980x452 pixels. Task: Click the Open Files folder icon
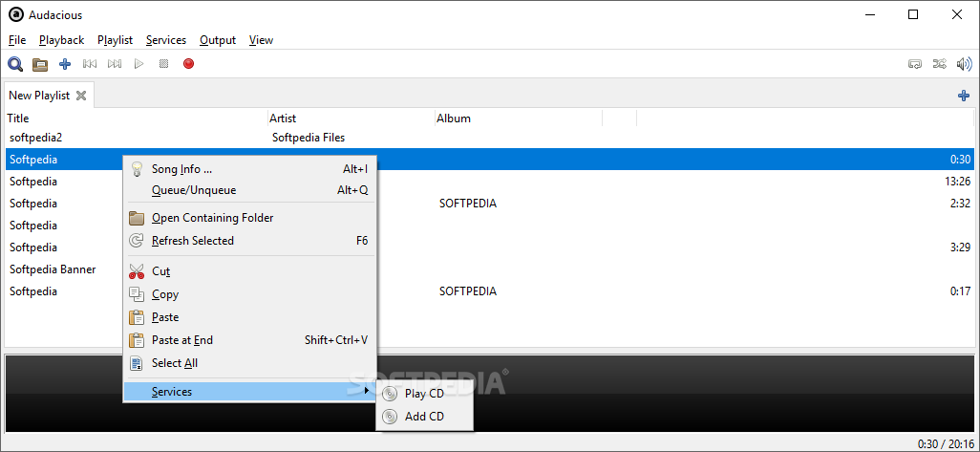coord(40,64)
